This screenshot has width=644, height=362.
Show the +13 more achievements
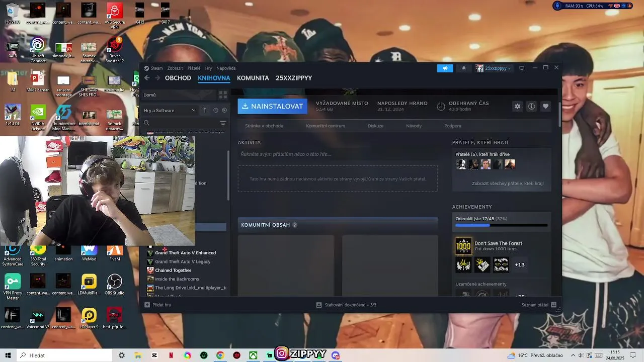coord(520,264)
